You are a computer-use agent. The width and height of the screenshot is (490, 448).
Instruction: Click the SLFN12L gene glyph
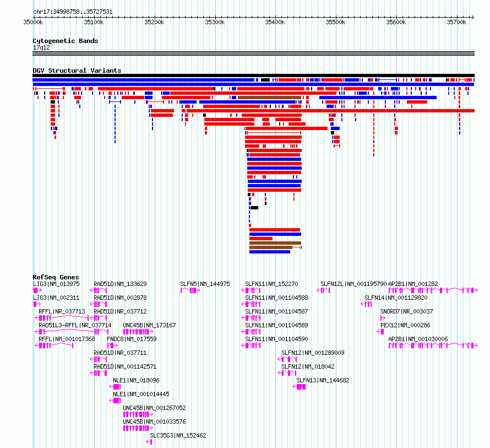click(x=323, y=290)
